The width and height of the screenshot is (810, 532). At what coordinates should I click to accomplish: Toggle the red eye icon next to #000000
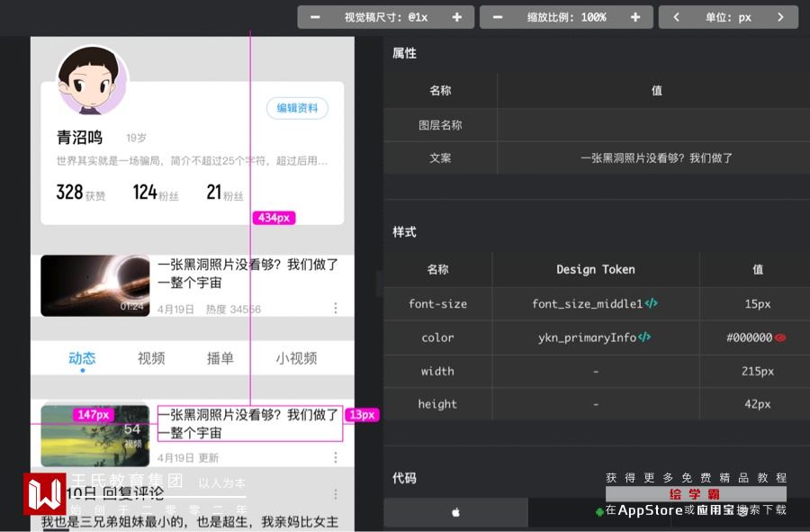click(x=780, y=338)
